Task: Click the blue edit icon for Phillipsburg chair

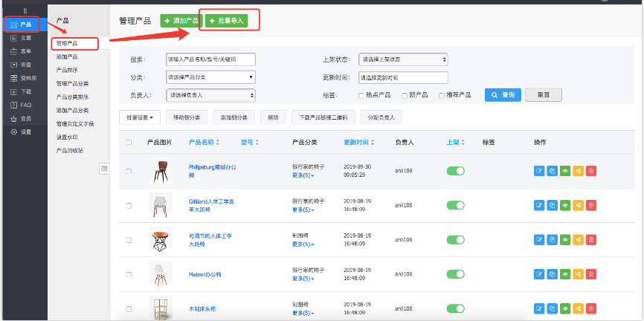Action: click(x=539, y=171)
